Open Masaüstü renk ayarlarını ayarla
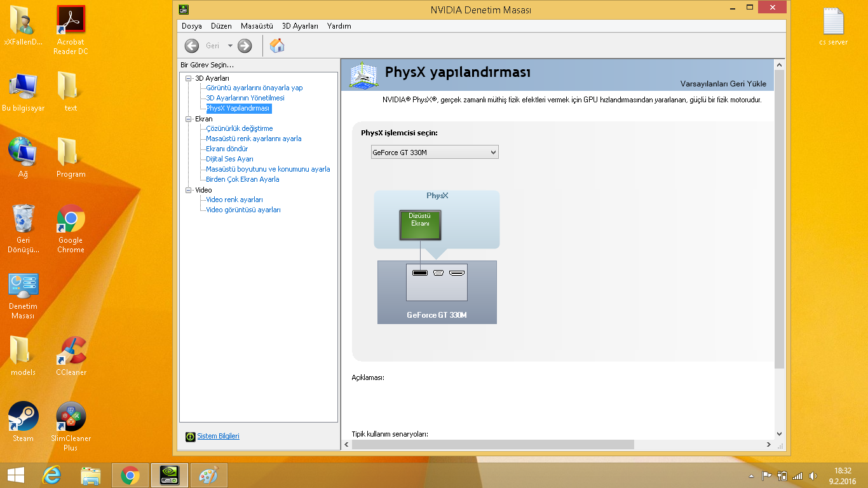The height and width of the screenshot is (488, 868). coord(254,139)
